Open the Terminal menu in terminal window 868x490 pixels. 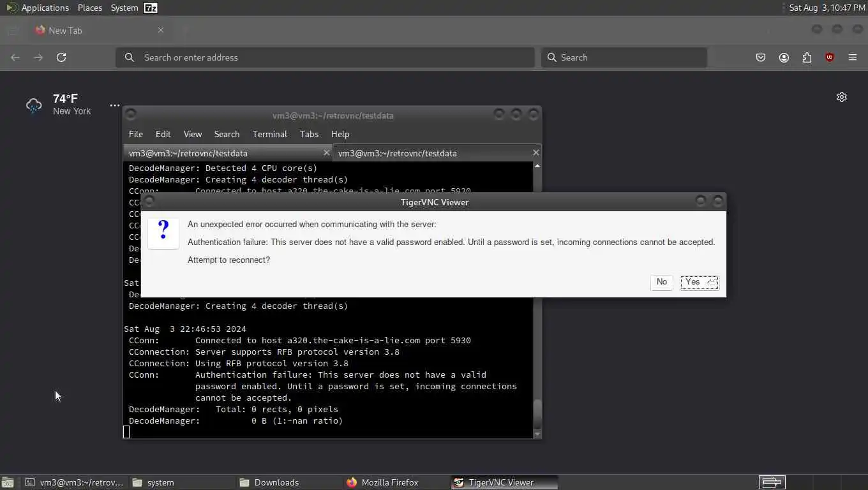pos(269,134)
